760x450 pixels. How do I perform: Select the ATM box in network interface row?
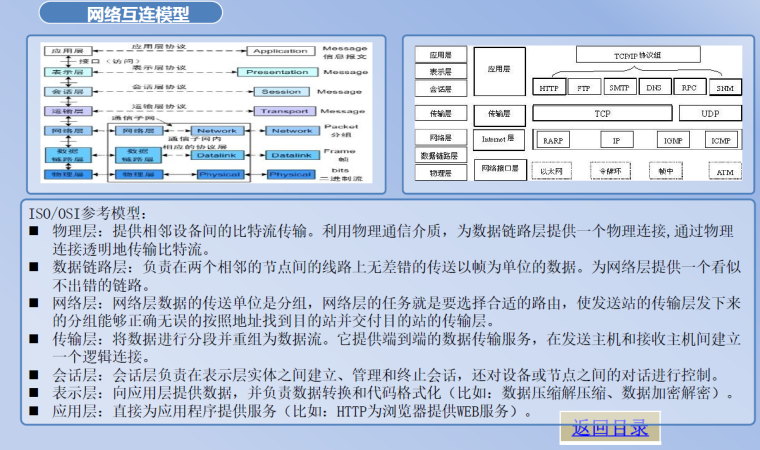(x=725, y=172)
